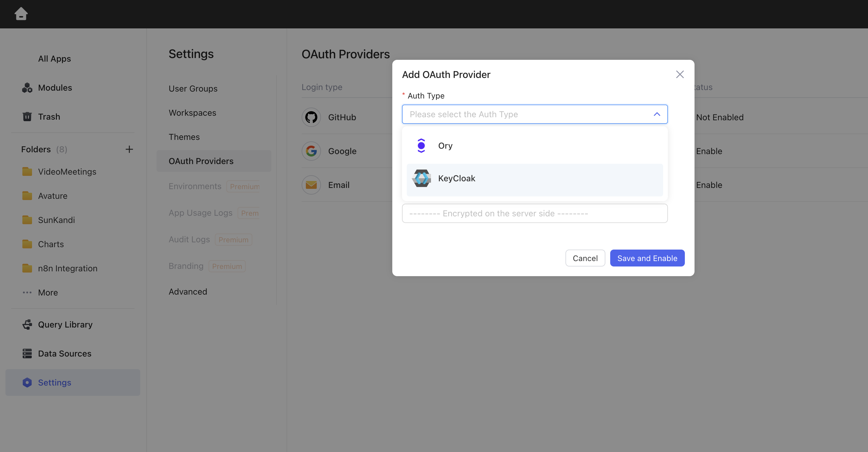Viewport: 868px width, 452px height.
Task: Click the Query Library icon
Action: pos(27,324)
